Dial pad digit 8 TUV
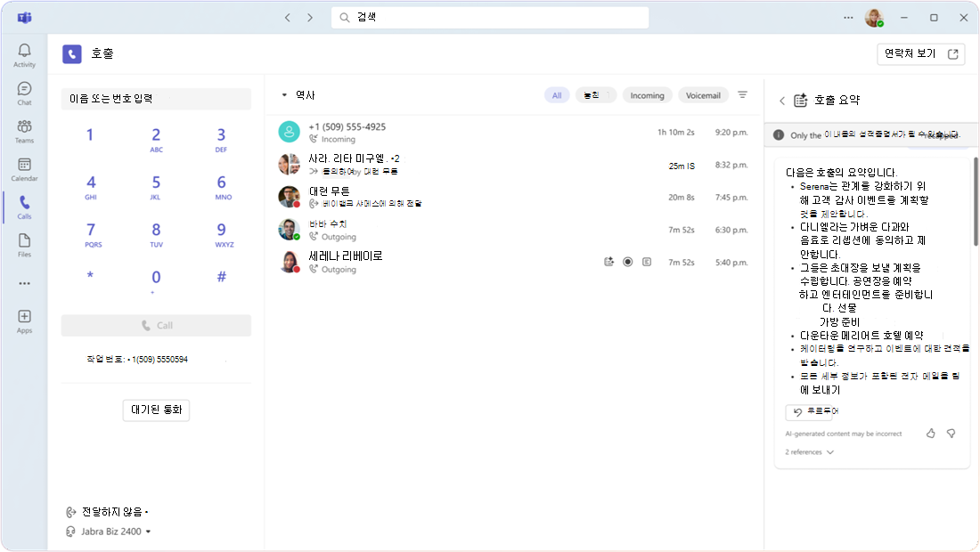 pos(156,233)
